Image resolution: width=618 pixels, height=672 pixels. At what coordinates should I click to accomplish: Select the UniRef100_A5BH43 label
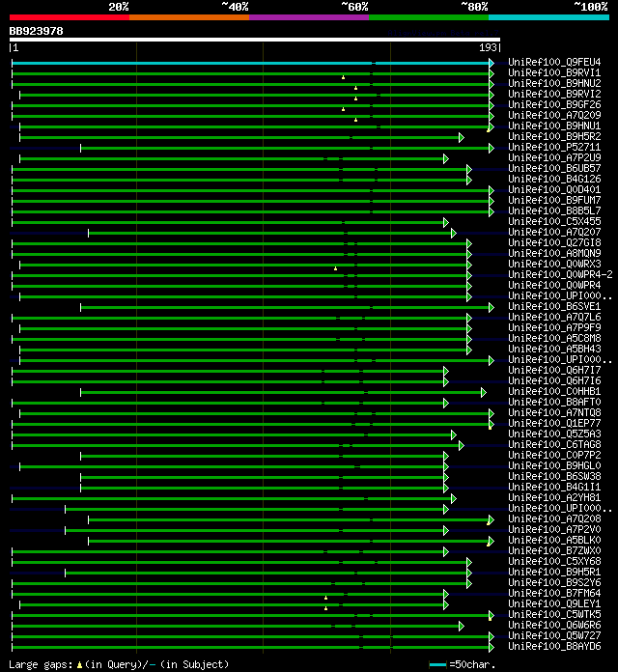pyautogui.click(x=554, y=349)
